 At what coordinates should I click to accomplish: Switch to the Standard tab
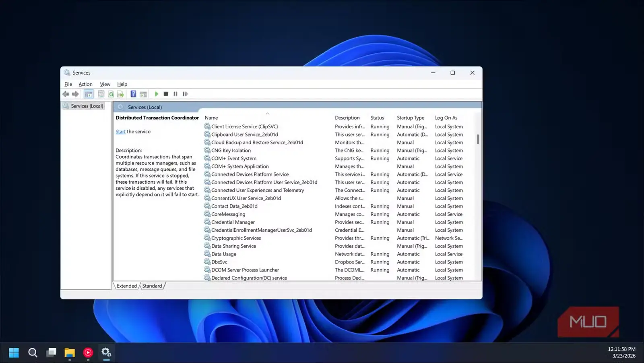[152, 286]
